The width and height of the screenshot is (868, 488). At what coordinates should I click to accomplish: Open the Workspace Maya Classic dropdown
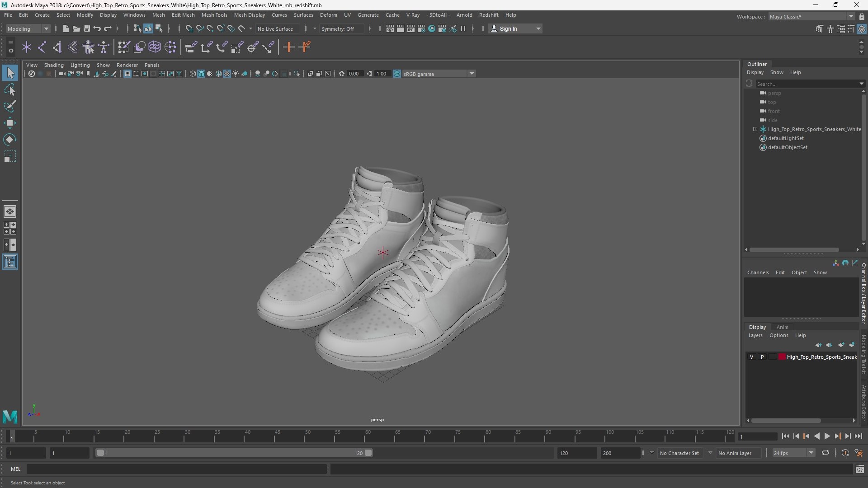(x=812, y=17)
